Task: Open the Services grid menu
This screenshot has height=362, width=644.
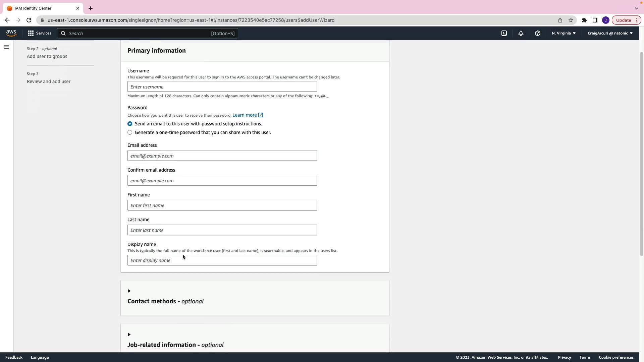Action: [40, 33]
